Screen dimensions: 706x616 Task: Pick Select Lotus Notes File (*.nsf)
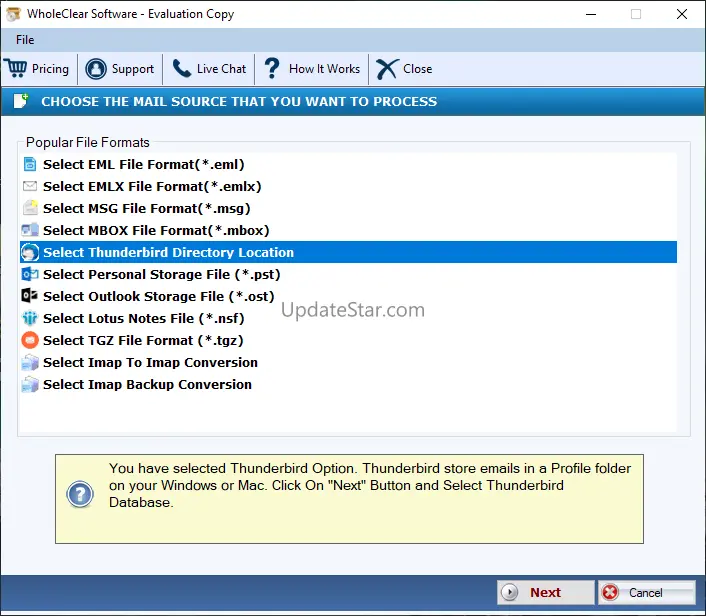coord(348,318)
